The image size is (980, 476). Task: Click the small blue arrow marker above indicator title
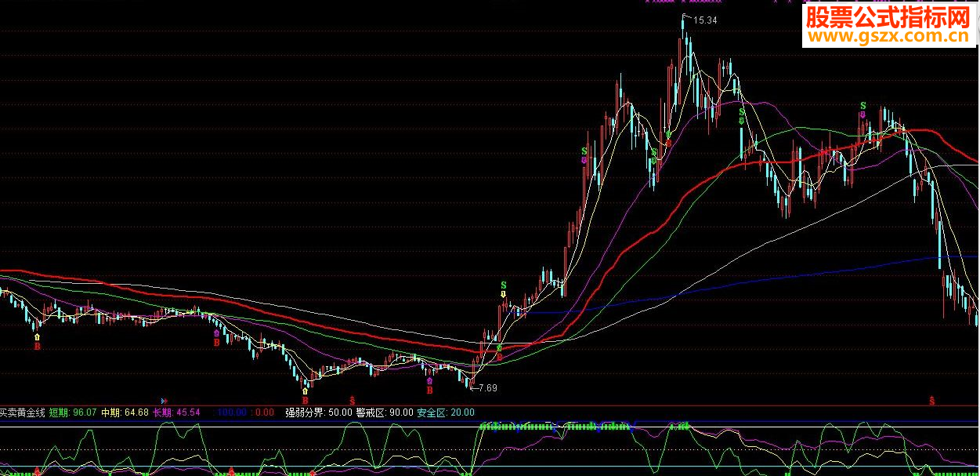(x=164, y=401)
